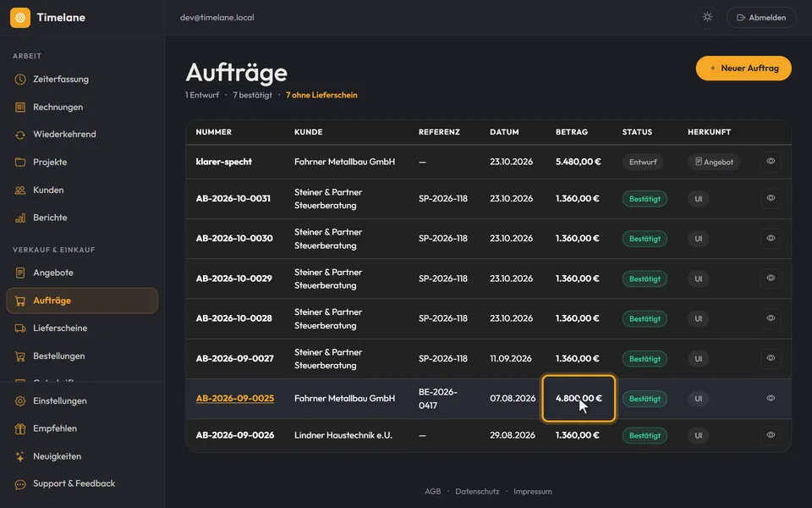Create a new order with Neuer Auftrag

(743, 69)
